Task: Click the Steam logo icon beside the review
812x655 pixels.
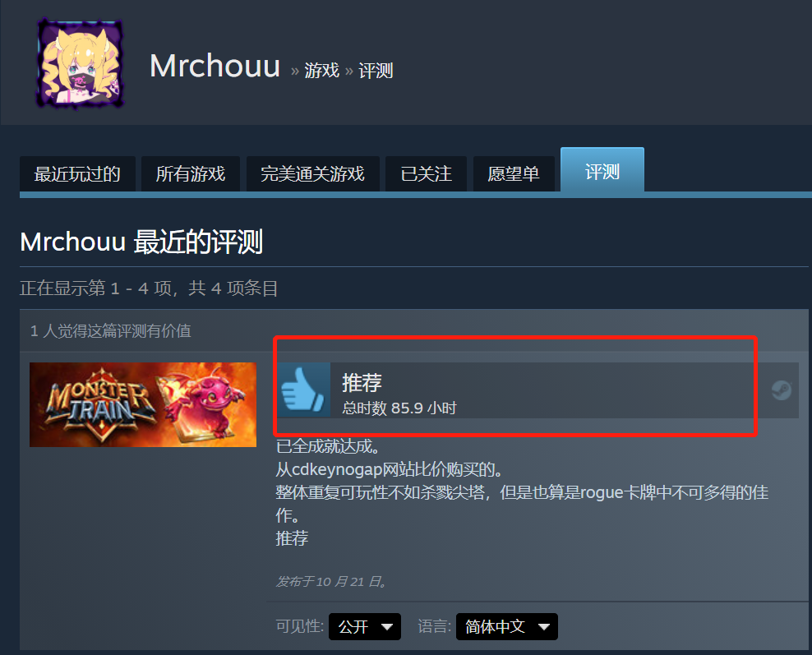Action: click(781, 390)
